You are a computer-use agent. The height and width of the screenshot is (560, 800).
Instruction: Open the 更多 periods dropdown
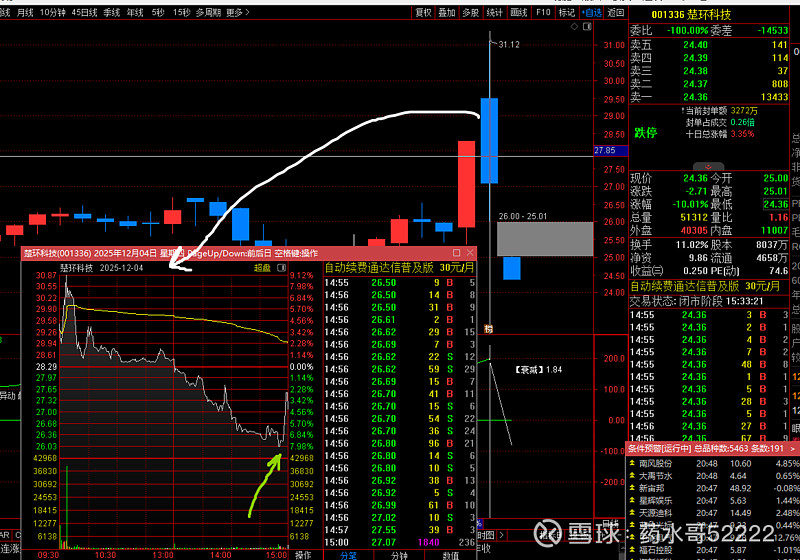pos(238,12)
